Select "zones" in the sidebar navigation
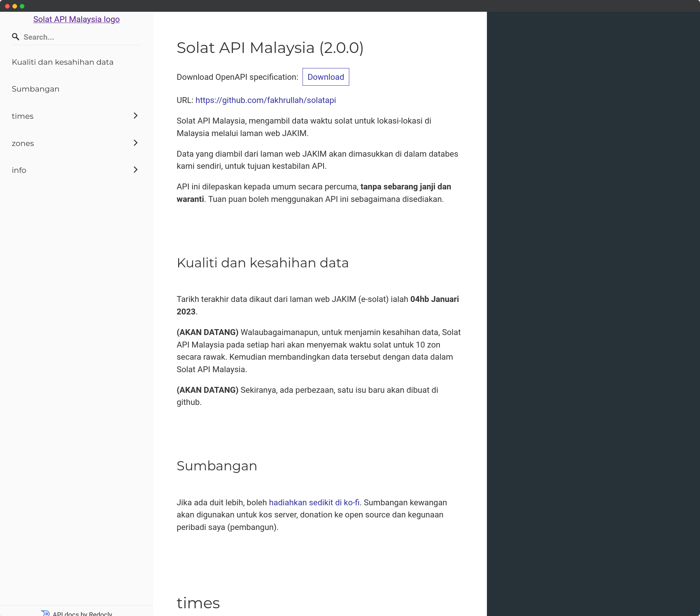700x616 pixels. click(23, 143)
